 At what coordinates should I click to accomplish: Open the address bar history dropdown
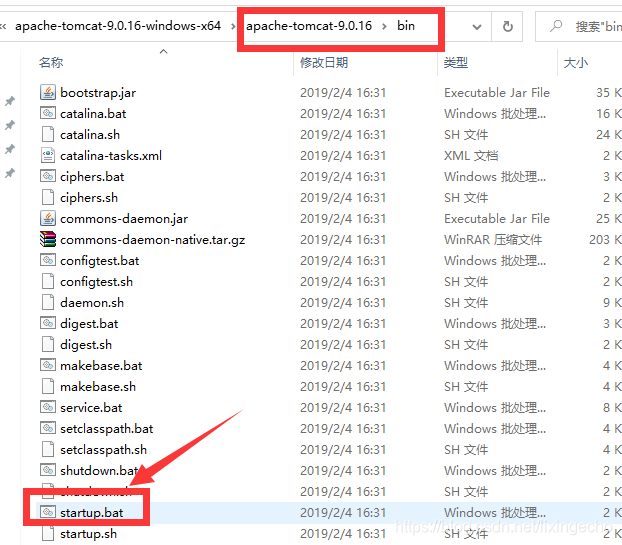[477, 27]
